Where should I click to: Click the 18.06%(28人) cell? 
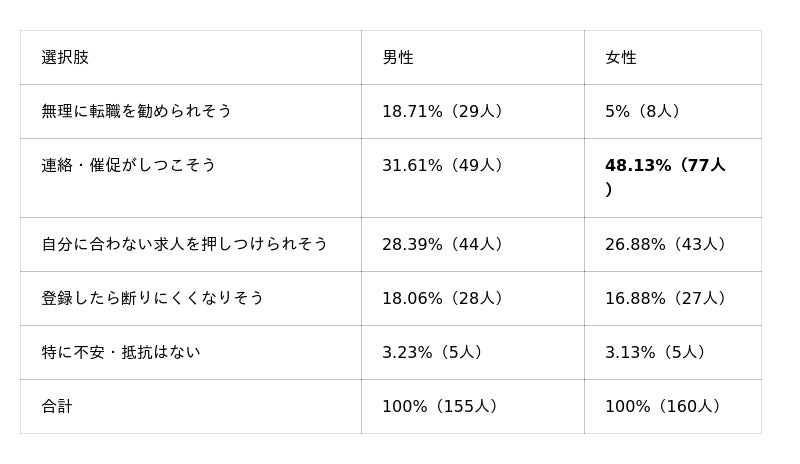(473, 299)
